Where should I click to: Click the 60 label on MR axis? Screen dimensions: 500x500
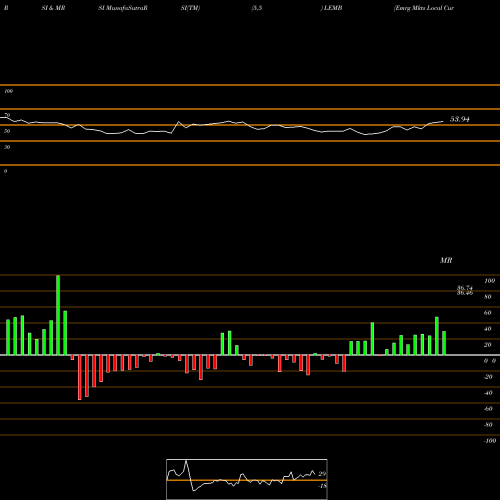(488, 313)
